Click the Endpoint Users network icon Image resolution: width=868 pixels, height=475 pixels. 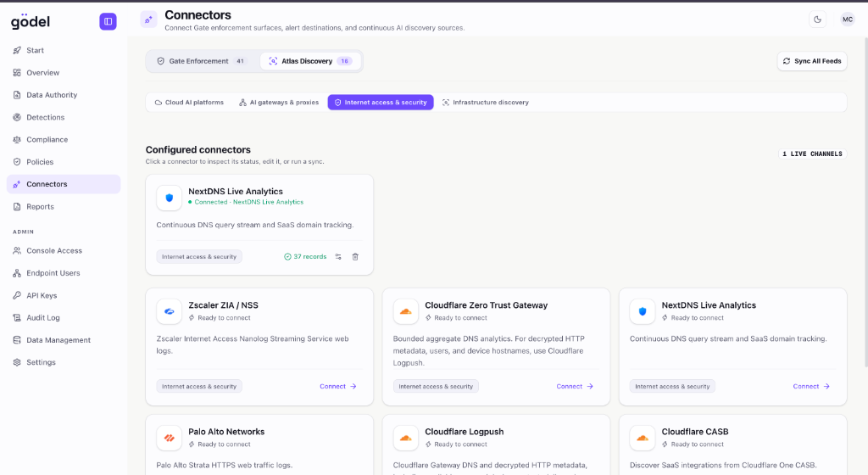pyautogui.click(x=17, y=273)
